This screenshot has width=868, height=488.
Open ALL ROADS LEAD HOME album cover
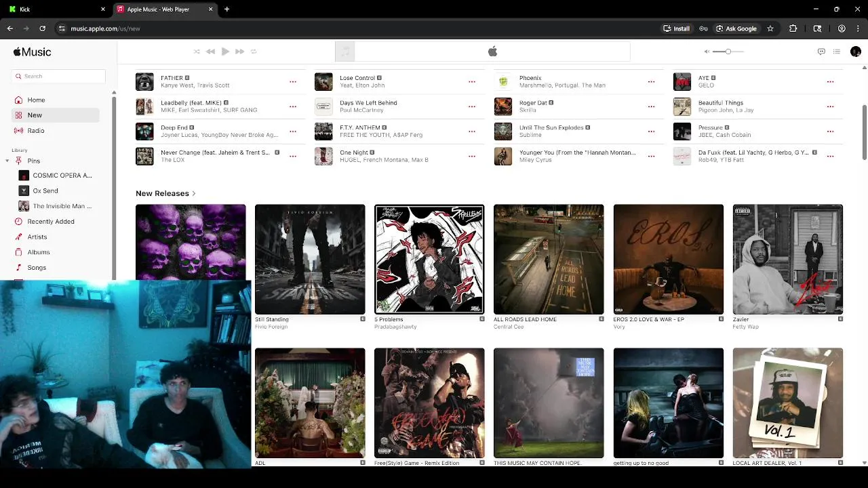tap(549, 259)
